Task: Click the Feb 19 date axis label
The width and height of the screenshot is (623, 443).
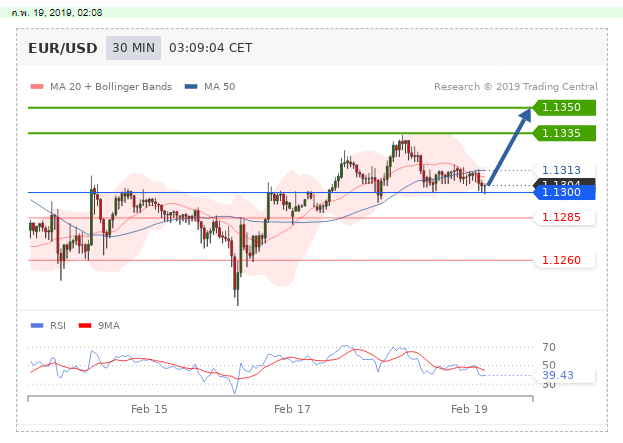Action: [x=468, y=409]
